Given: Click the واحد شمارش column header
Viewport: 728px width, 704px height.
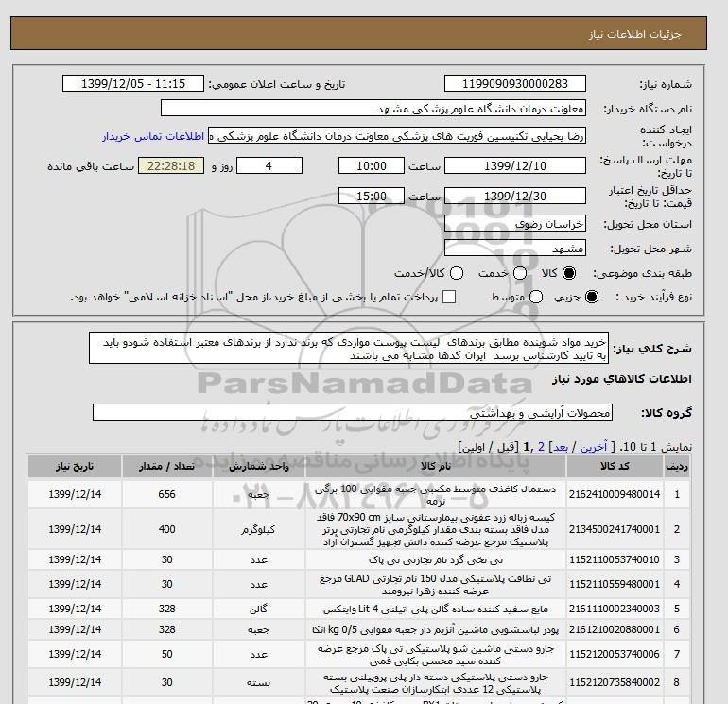Looking at the screenshot, I should [x=259, y=467].
